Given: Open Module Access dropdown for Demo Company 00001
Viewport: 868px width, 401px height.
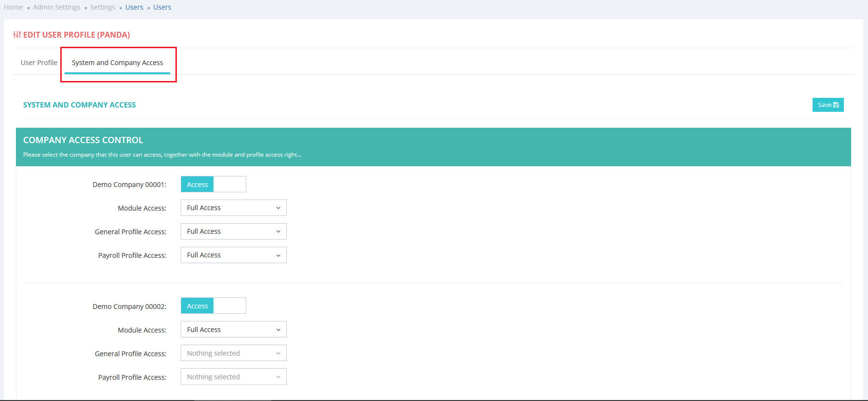Looking at the screenshot, I should pyautogui.click(x=233, y=208).
